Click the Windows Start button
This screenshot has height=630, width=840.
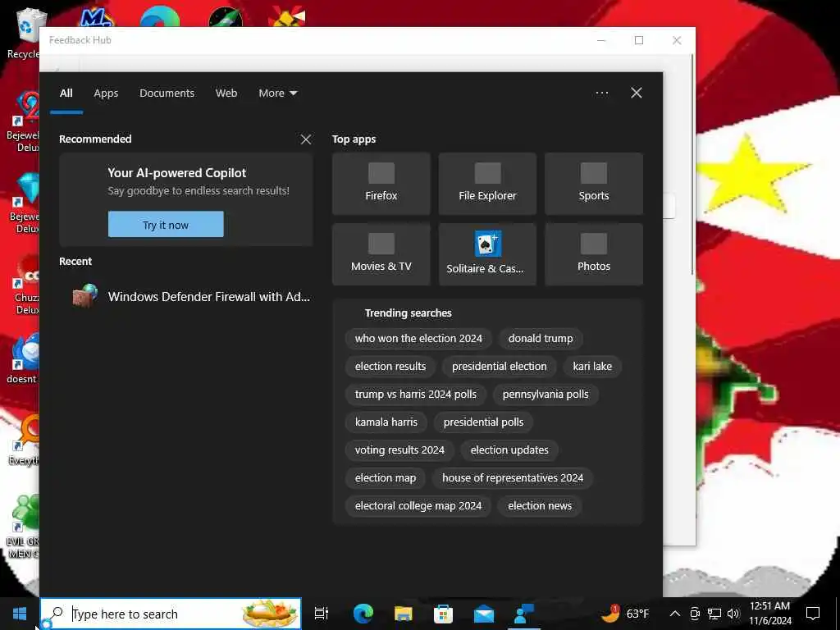(20, 614)
